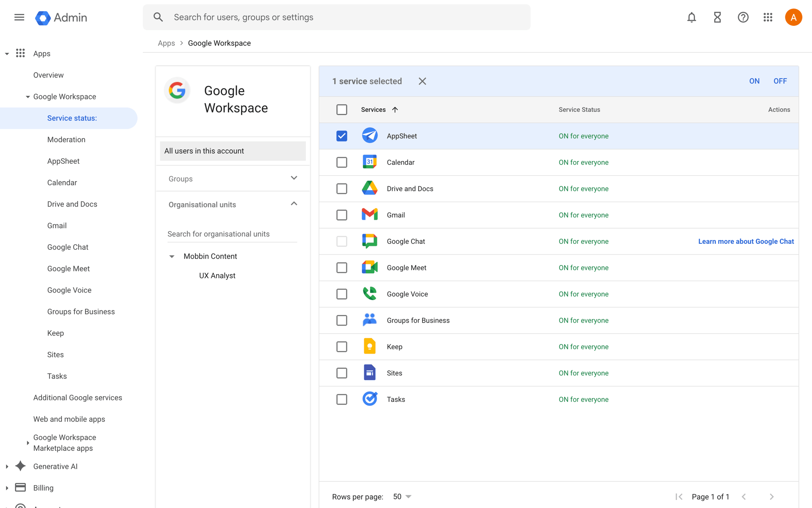
Task: Open the main hamburger menu
Action: [x=19, y=17]
